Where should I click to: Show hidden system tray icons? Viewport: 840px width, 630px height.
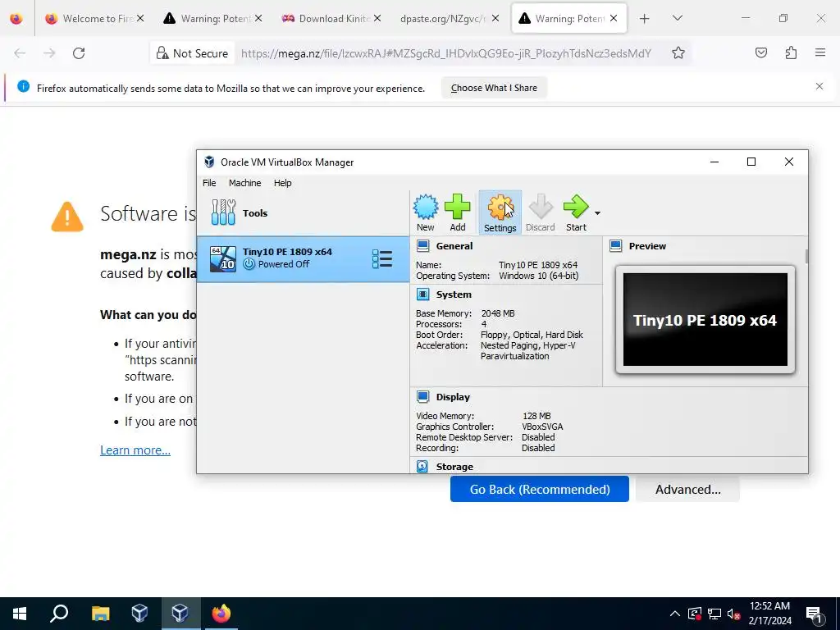675,614
